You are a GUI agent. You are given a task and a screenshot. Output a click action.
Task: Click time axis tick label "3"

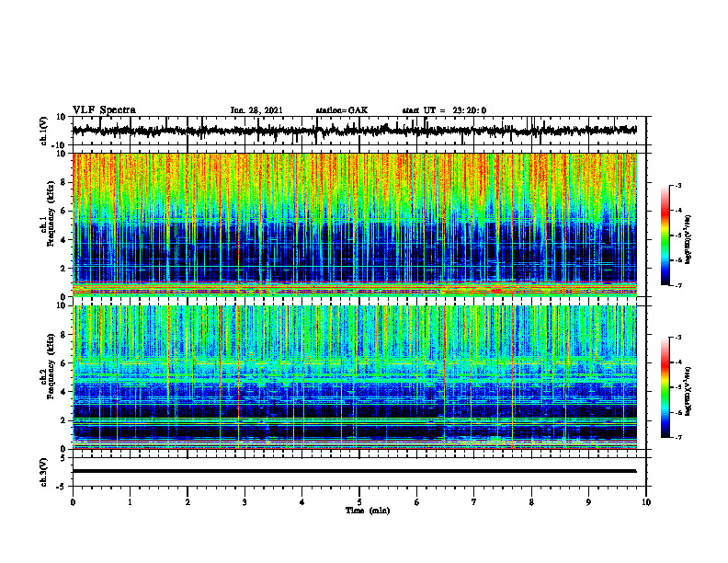coord(245,502)
